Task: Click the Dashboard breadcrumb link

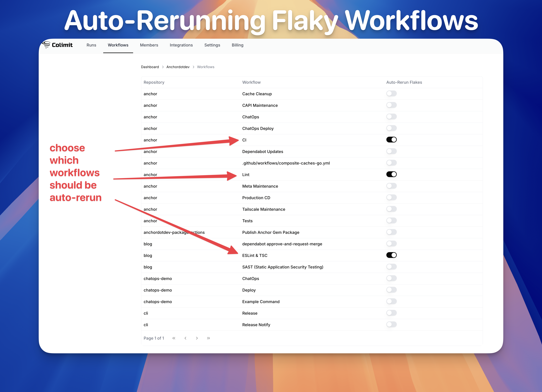Action: 150,67
